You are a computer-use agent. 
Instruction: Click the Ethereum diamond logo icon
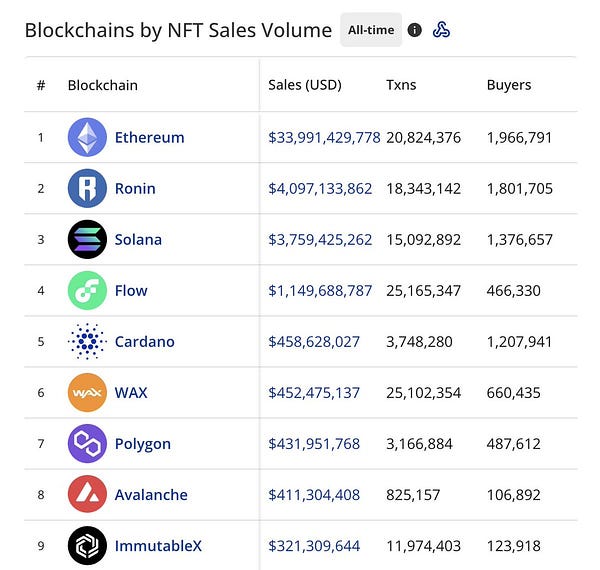pos(87,137)
